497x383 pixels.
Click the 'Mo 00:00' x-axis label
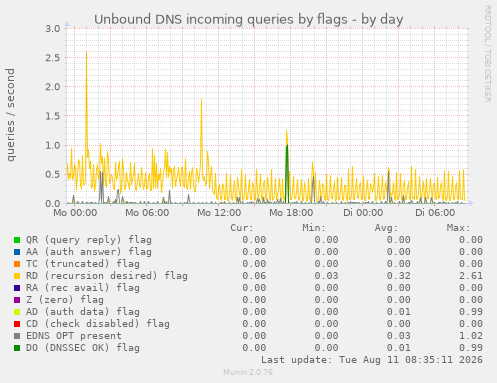click(x=75, y=213)
